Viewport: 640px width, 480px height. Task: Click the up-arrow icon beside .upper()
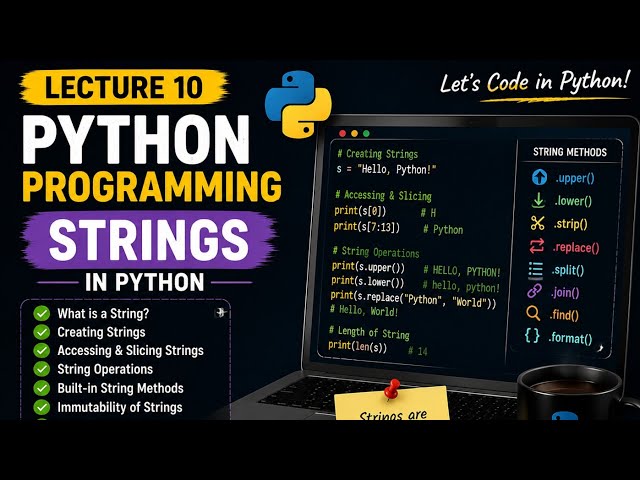(539, 177)
